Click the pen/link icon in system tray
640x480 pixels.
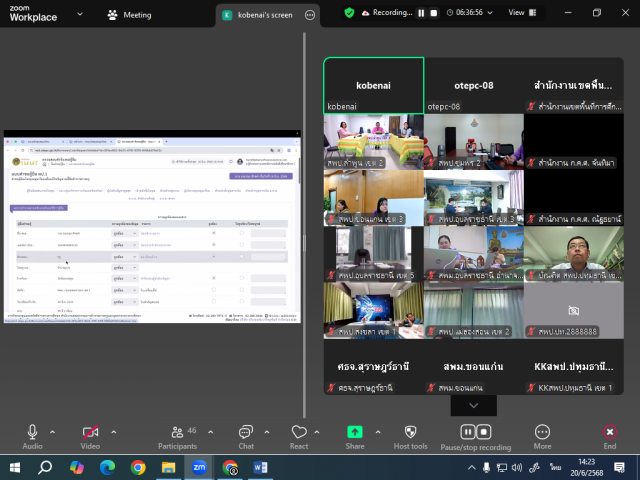[534, 467]
